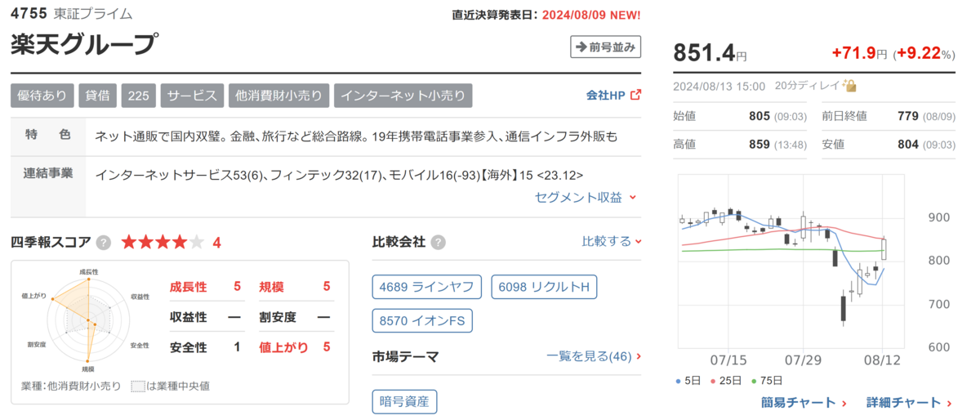Select the 暗号資産 theme tag
The image size is (980, 420).
click(404, 401)
